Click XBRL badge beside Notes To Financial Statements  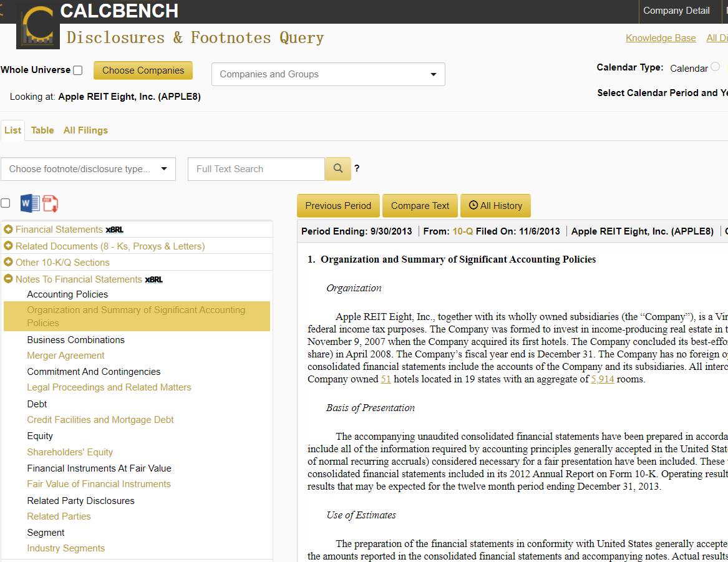coord(153,279)
